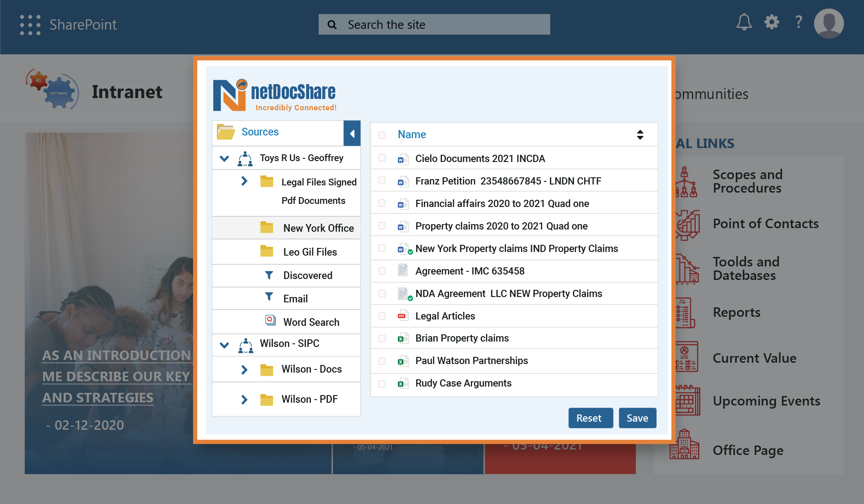The height and width of the screenshot is (504, 864).
Task: Select Pdf Documents in sources tree
Action: pos(314,201)
